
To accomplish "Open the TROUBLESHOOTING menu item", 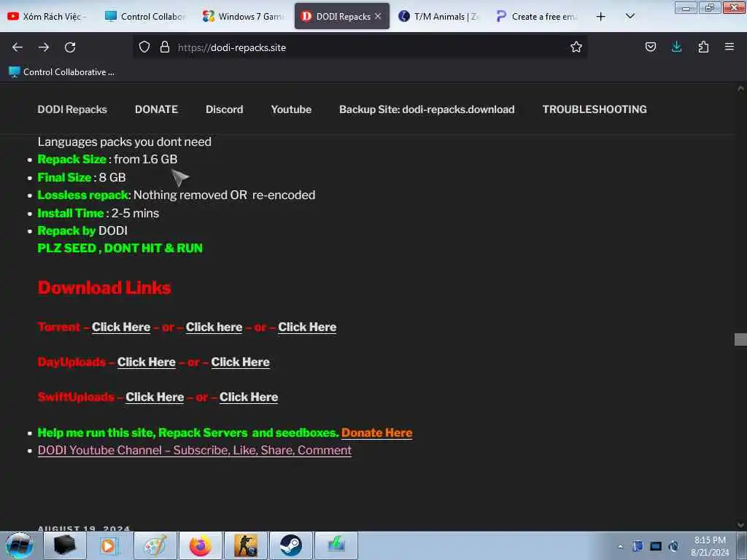I will tap(595, 109).
